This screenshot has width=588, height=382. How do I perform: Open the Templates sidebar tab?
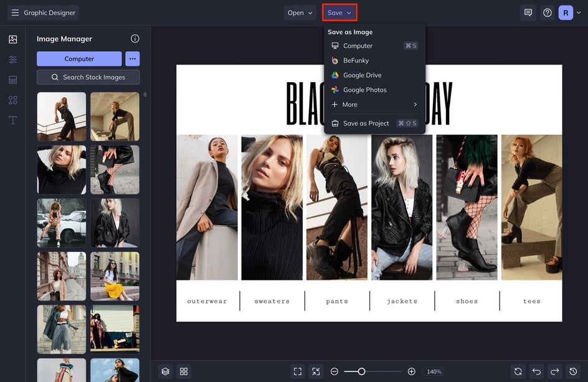pos(12,80)
